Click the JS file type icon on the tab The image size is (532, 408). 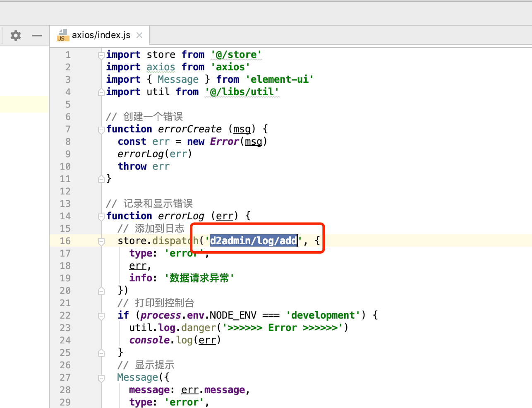pyautogui.click(x=62, y=35)
